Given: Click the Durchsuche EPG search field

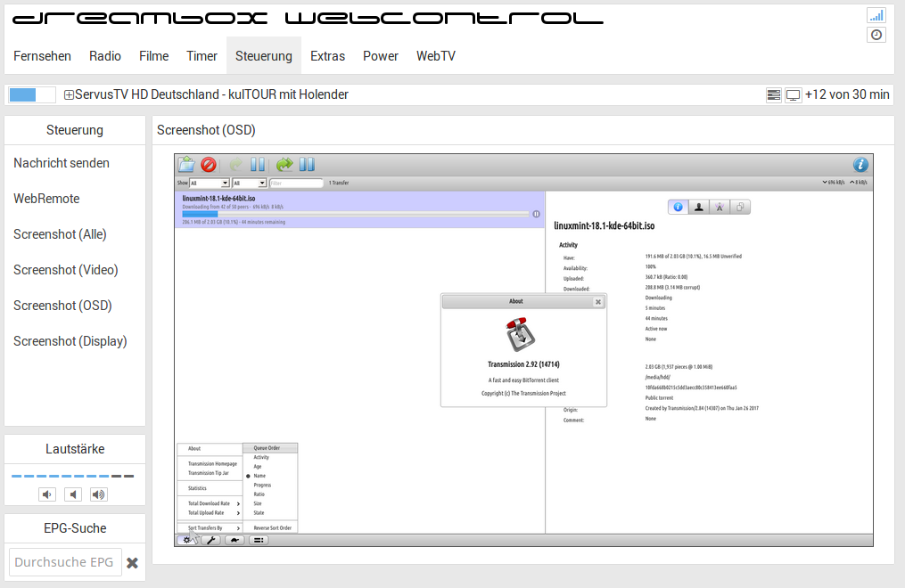Looking at the screenshot, I should (x=64, y=562).
